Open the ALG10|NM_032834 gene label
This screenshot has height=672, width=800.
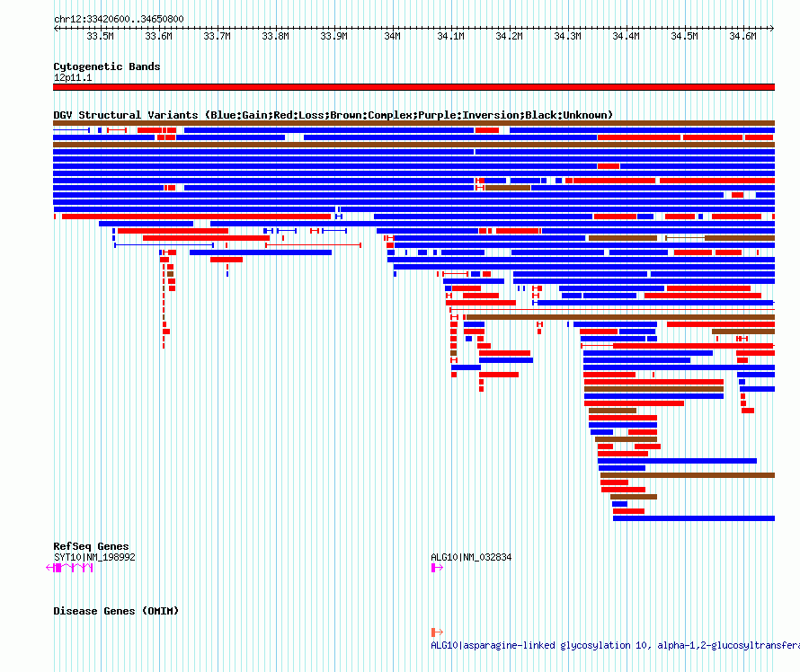tap(471, 557)
